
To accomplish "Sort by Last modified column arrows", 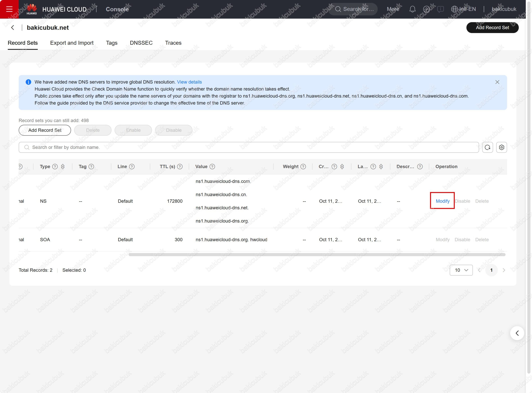I will click(x=381, y=167).
